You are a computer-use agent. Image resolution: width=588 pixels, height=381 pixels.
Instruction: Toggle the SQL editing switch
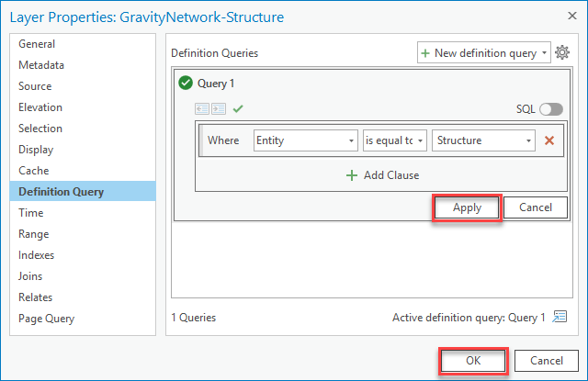[x=550, y=109]
